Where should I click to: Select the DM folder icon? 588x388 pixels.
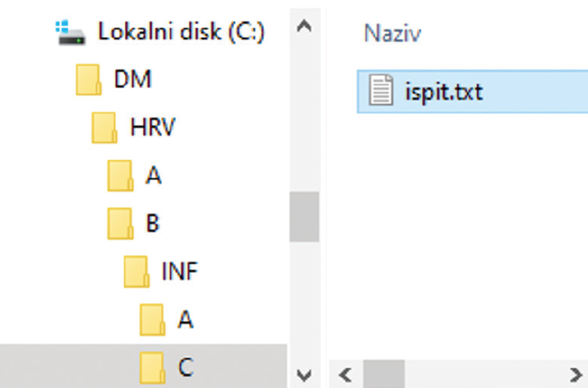pyautogui.click(x=87, y=81)
